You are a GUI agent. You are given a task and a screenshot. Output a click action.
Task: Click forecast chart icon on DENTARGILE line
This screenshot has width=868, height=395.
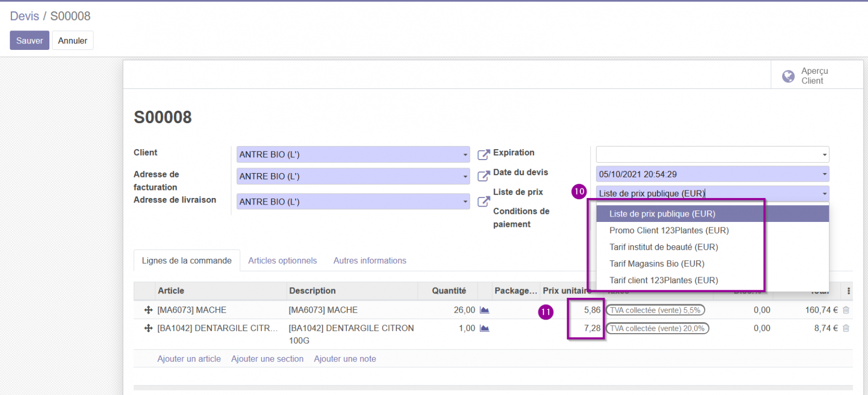pos(485,328)
